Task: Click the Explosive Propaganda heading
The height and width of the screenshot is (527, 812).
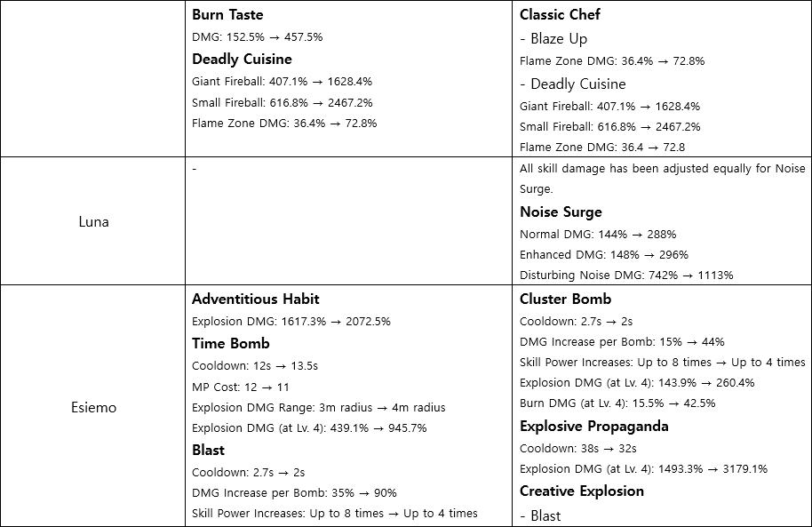Action: tap(593, 426)
